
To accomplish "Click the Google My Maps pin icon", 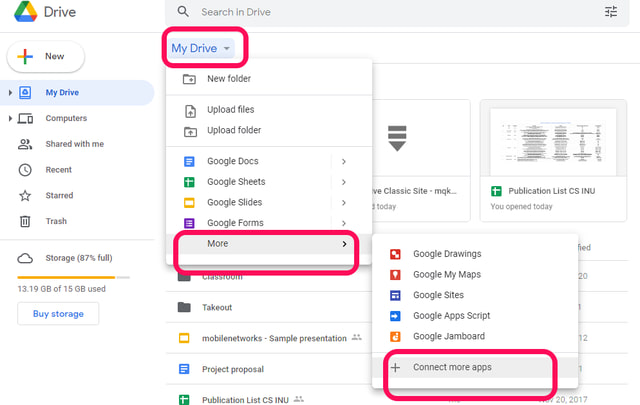I will click(395, 275).
